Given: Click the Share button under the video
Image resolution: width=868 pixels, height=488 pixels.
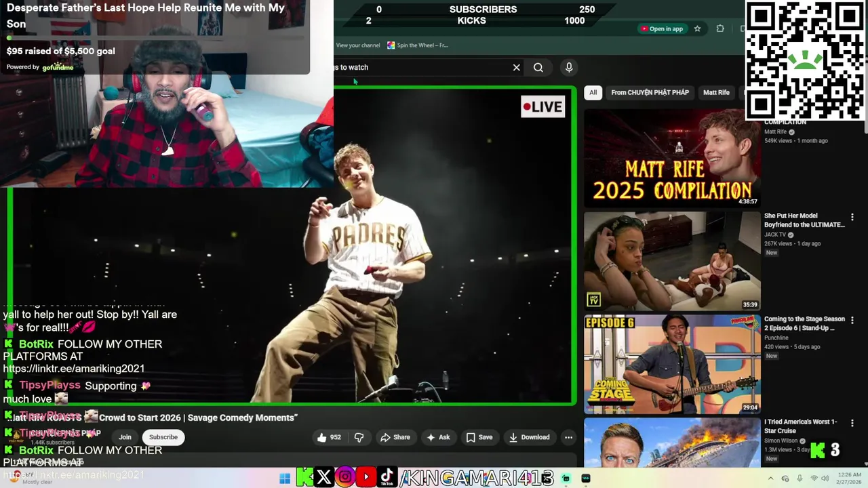Looking at the screenshot, I should (395, 437).
